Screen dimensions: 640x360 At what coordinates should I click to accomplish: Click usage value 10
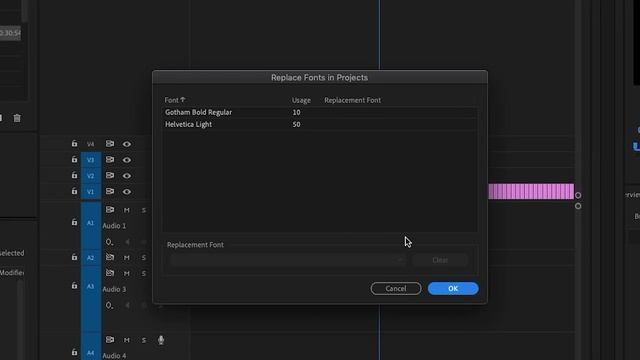[x=296, y=112]
